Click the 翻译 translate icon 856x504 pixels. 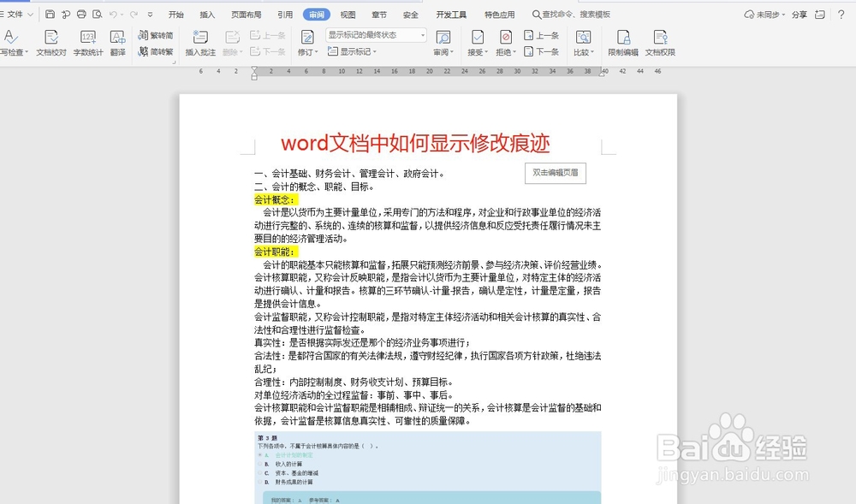pos(117,44)
